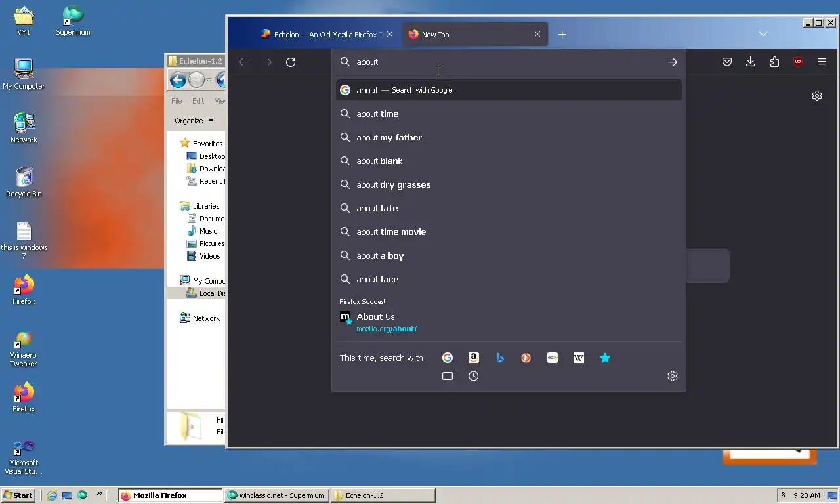
Task: Click Back button in Echelon-1.2 explorer
Action: click(x=178, y=80)
